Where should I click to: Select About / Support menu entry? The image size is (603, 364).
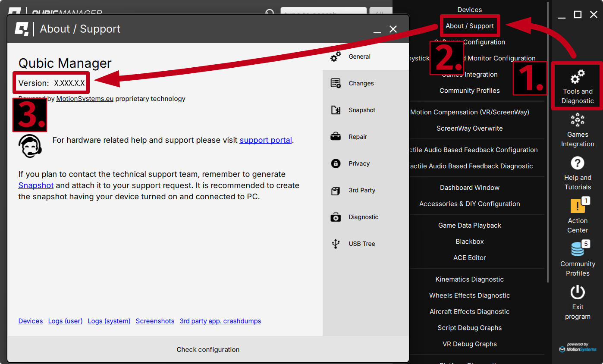click(469, 26)
